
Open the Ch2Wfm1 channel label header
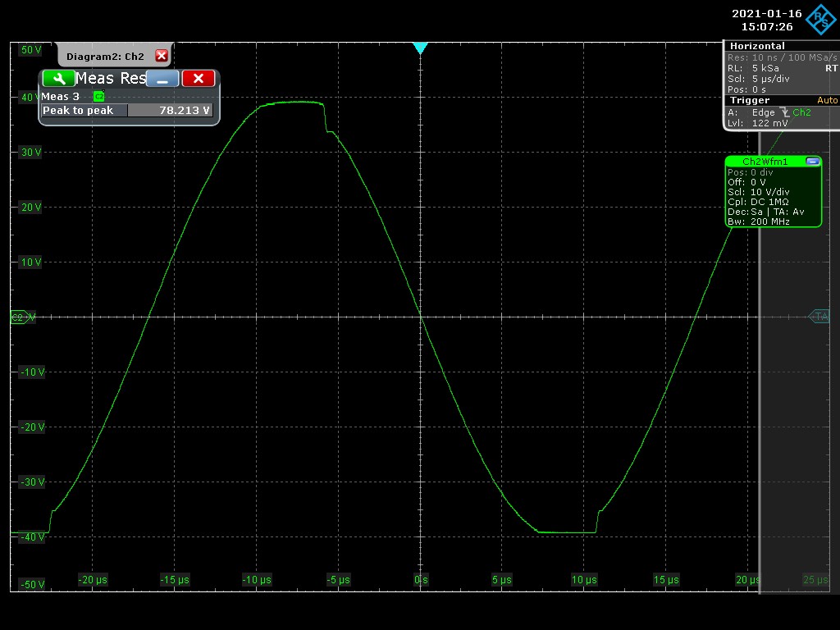point(765,162)
